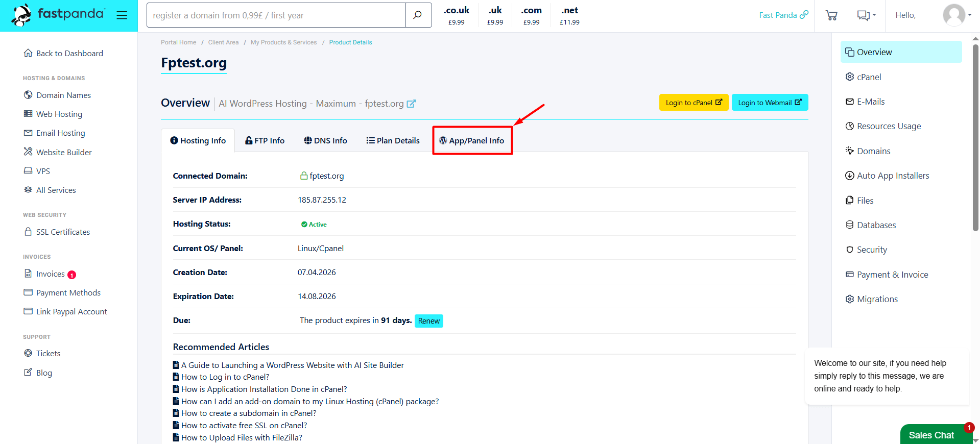Image resolution: width=980 pixels, height=444 pixels.
Task: Open Email Hosting in sidebar
Action: (x=55, y=133)
